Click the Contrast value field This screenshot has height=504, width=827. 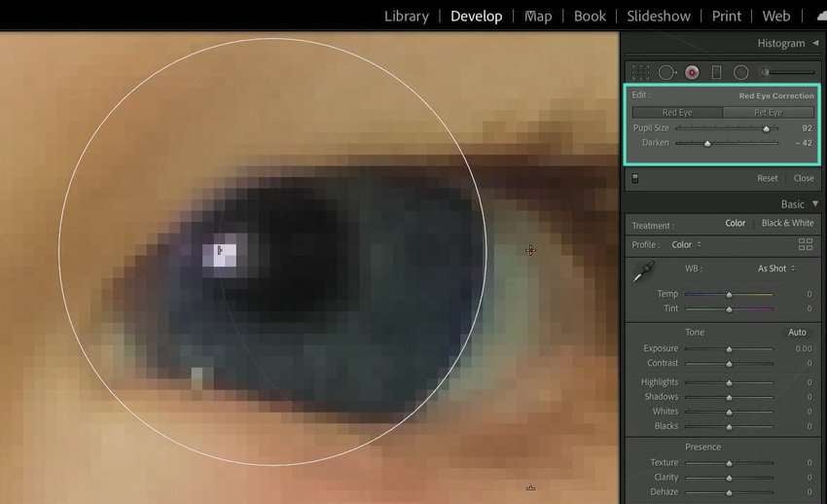tap(809, 363)
